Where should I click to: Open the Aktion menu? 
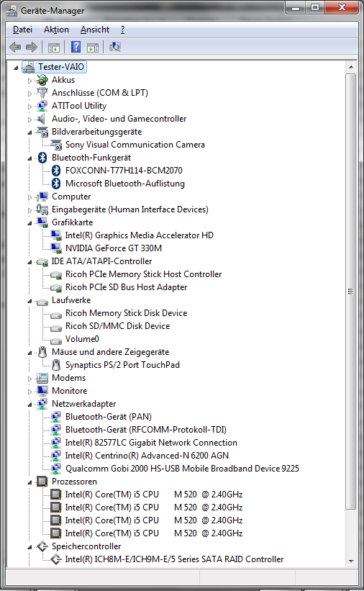coord(56,30)
